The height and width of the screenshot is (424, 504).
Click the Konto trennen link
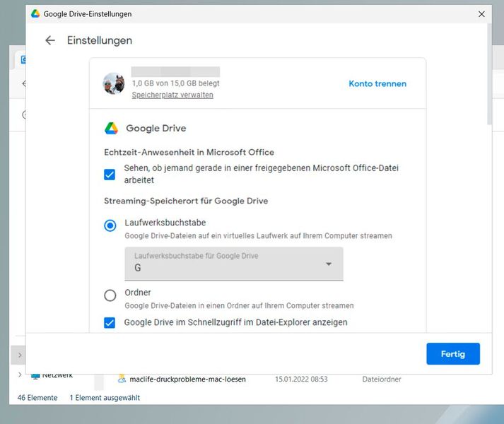(x=377, y=83)
